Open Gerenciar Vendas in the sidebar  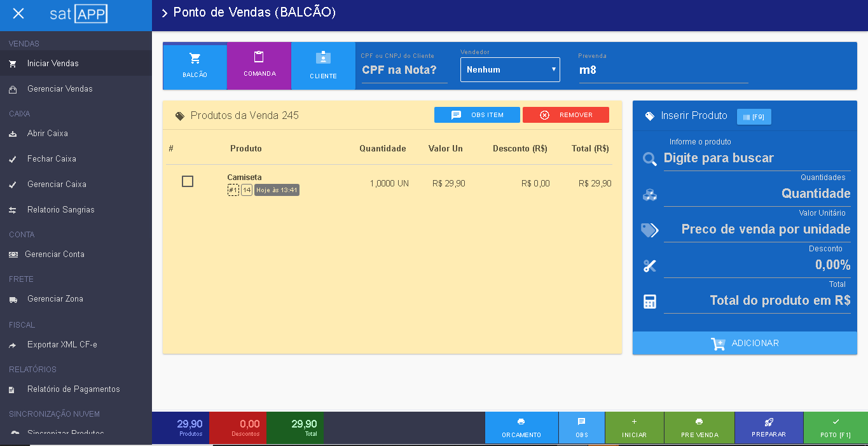(x=60, y=89)
